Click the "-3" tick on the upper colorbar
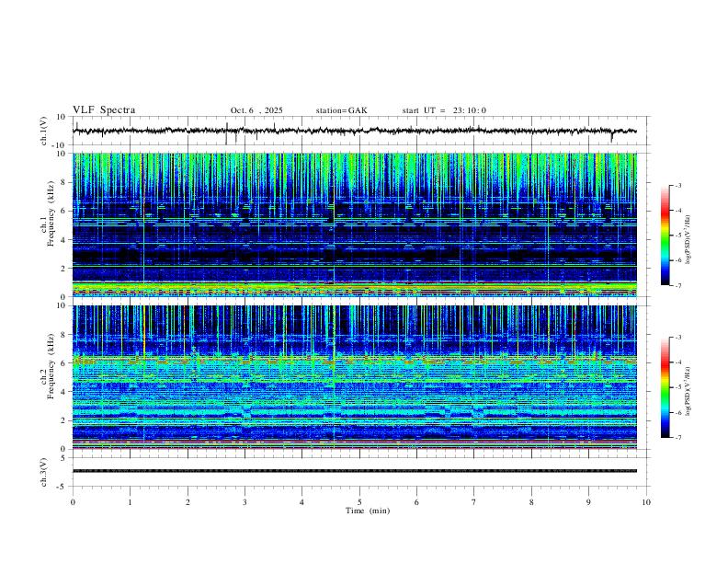The width and height of the screenshot is (728, 563). [678, 185]
